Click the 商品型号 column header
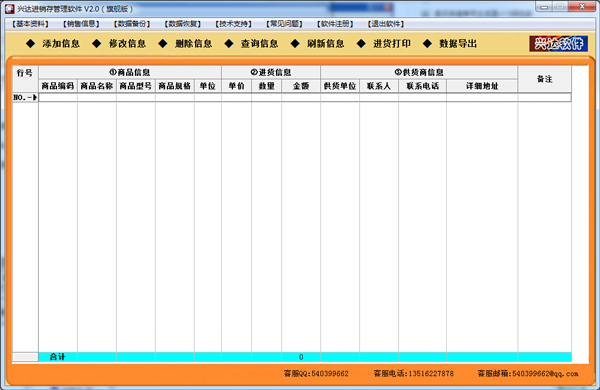The height and width of the screenshot is (390, 600). click(136, 86)
